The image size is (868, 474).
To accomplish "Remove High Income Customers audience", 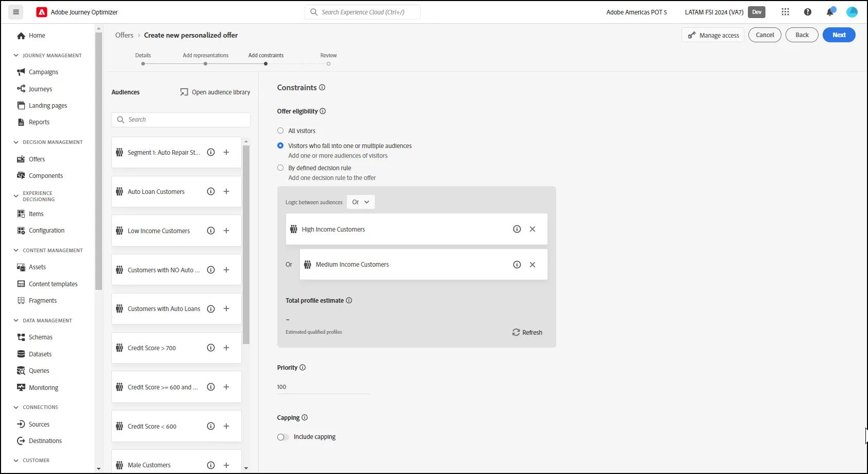I will [532, 229].
